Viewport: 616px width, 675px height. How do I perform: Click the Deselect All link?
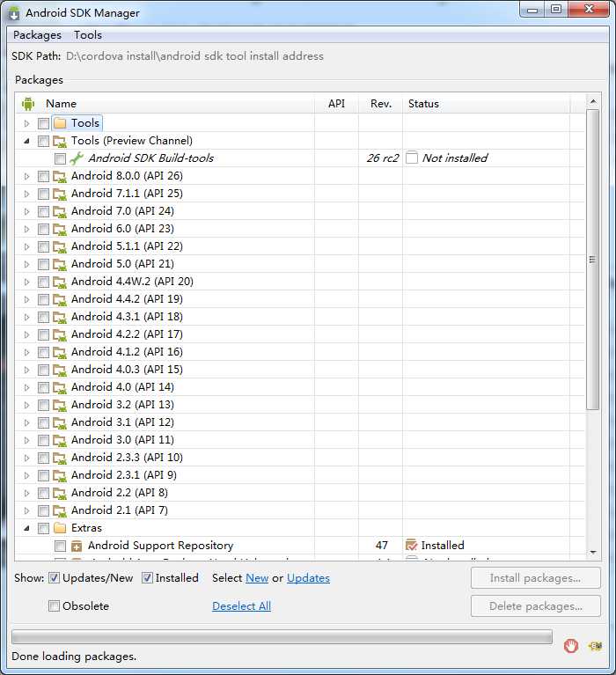pyautogui.click(x=241, y=606)
